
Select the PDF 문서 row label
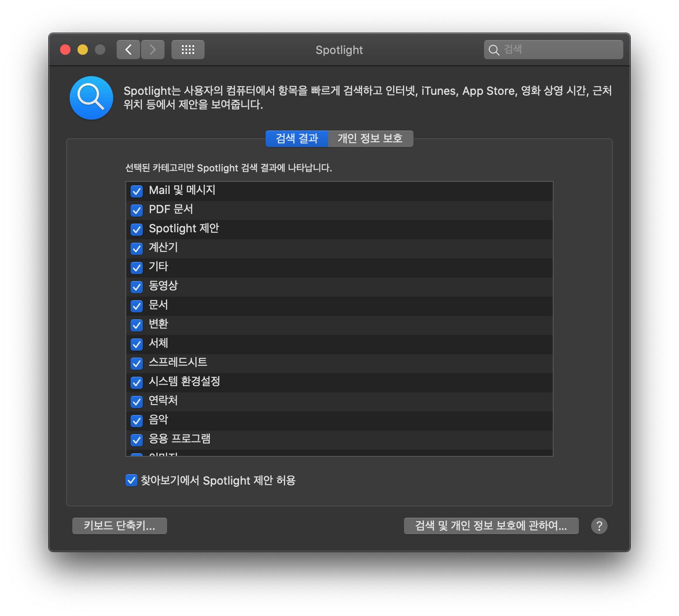(171, 209)
